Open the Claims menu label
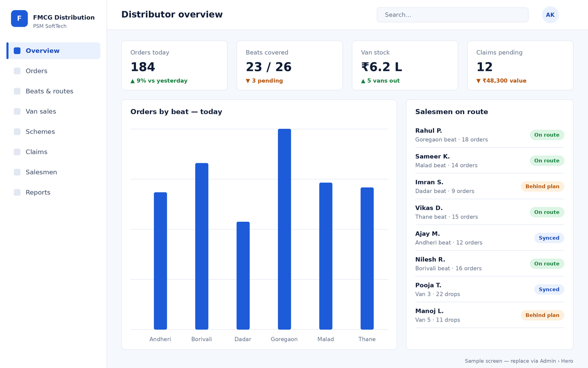Image resolution: width=588 pixels, height=368 pixels. click(37, 152)
